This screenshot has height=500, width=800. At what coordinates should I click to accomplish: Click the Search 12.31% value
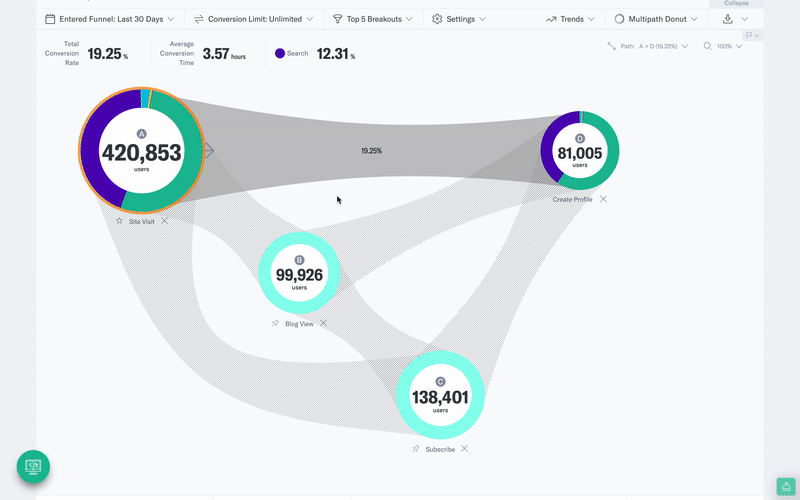tap(335, 54)
